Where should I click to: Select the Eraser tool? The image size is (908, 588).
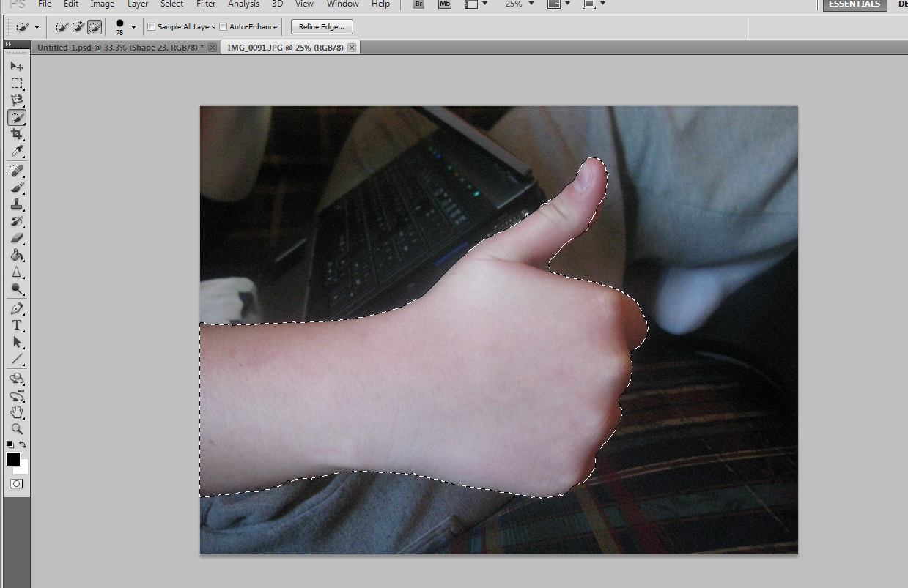click(x=17, y=239)
